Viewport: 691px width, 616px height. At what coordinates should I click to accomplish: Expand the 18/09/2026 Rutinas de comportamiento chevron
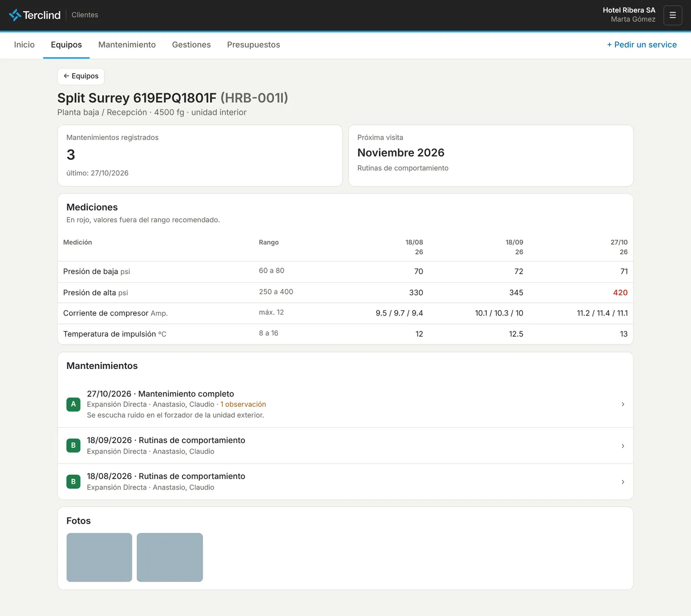point(623,446)
